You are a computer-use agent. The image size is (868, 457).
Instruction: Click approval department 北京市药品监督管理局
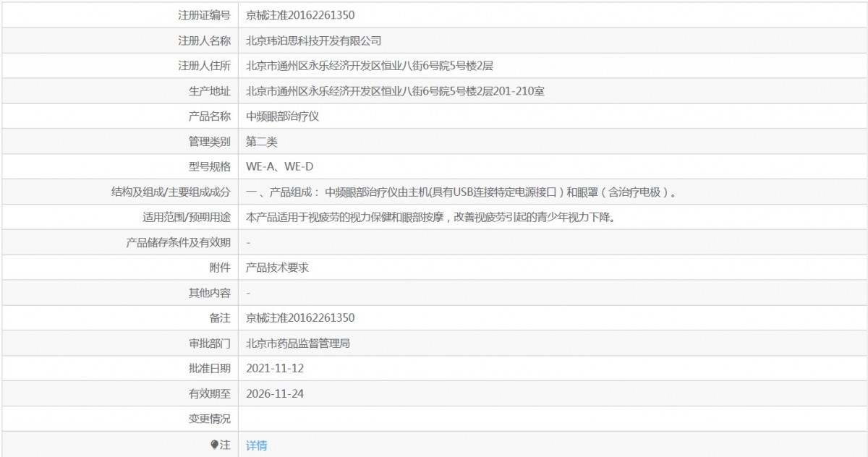pos(298,343)
